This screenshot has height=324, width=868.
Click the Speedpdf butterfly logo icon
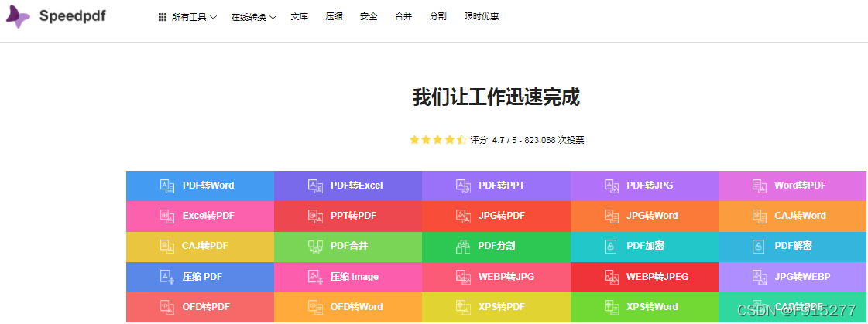pos(18,17)
